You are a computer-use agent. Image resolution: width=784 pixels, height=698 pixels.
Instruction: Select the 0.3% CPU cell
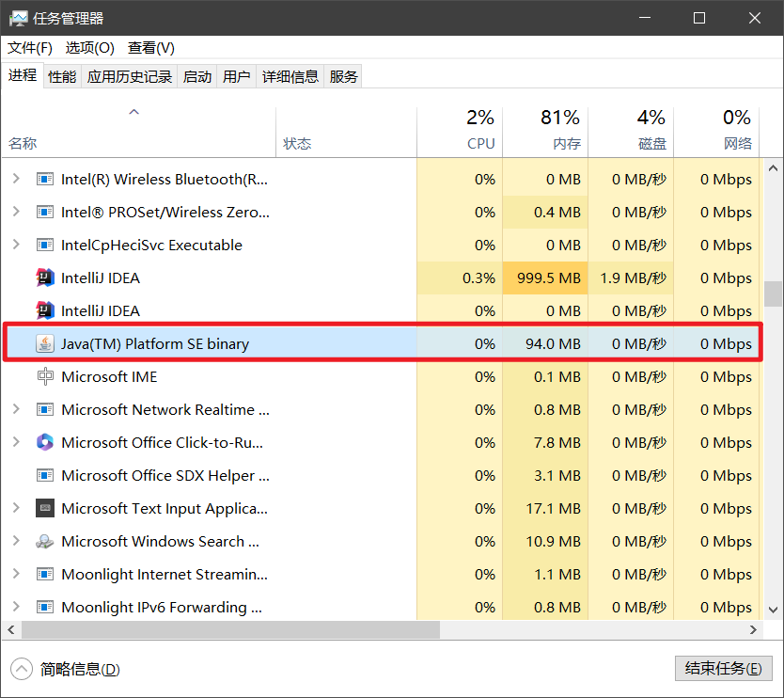click(x=460, y=278)
